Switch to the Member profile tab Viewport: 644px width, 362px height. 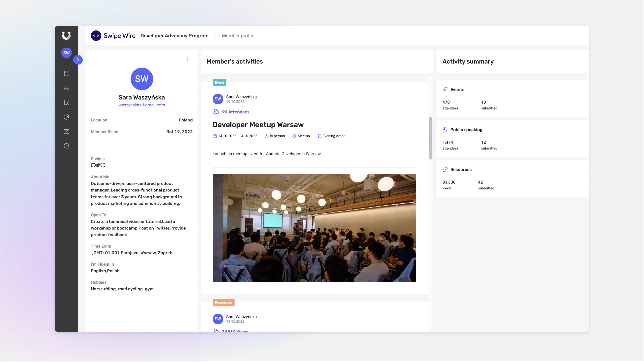238,36
